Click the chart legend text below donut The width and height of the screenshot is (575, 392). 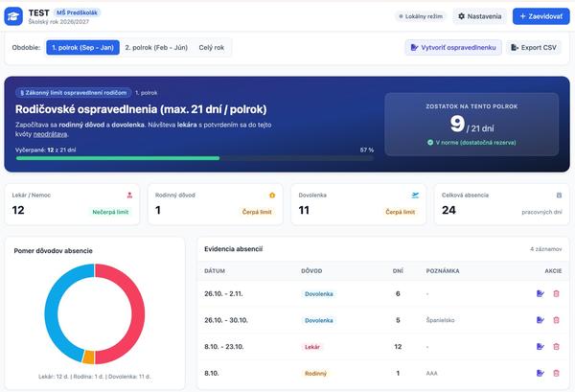coord(95,377)
